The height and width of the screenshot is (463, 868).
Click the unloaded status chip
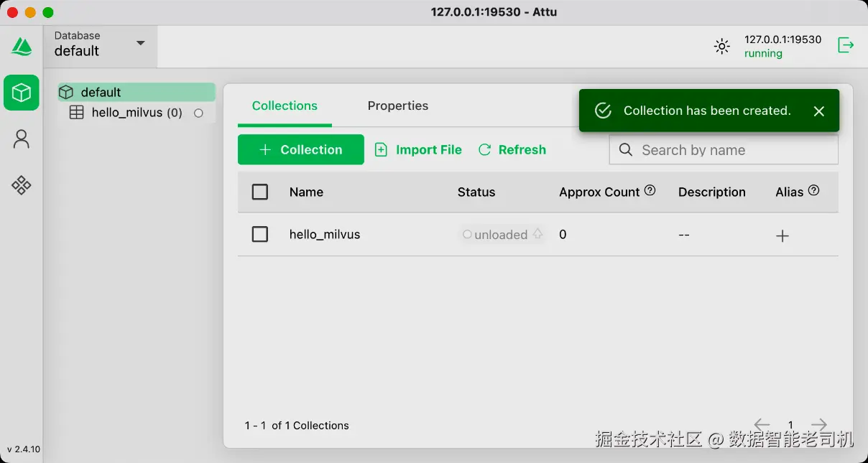pyautogui.click(x=502, y=234)
